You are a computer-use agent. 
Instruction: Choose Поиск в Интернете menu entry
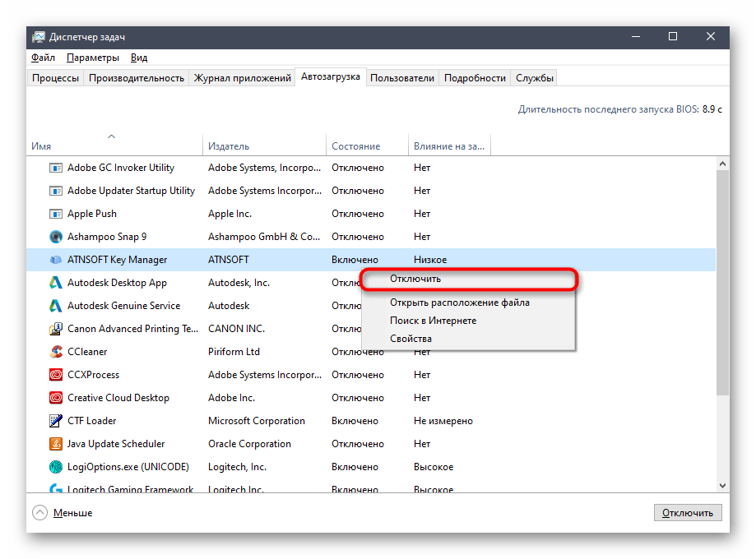coord(468,321)
